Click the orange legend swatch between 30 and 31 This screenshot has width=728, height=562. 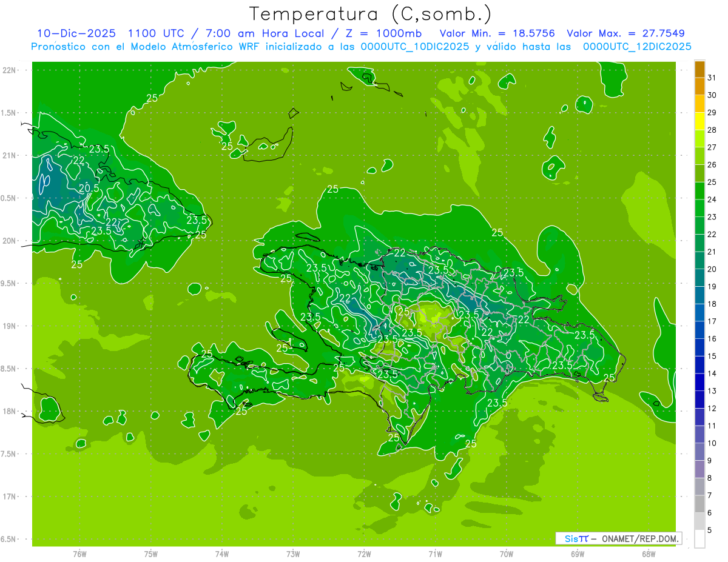tap(699, 87)
